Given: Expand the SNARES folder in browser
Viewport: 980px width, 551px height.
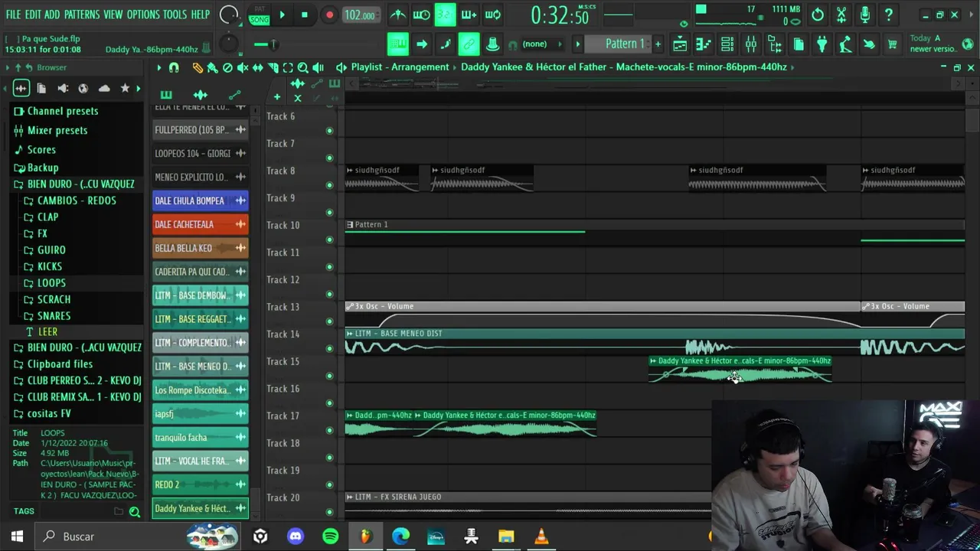Looking at the screenshot, I should [54, 315].
